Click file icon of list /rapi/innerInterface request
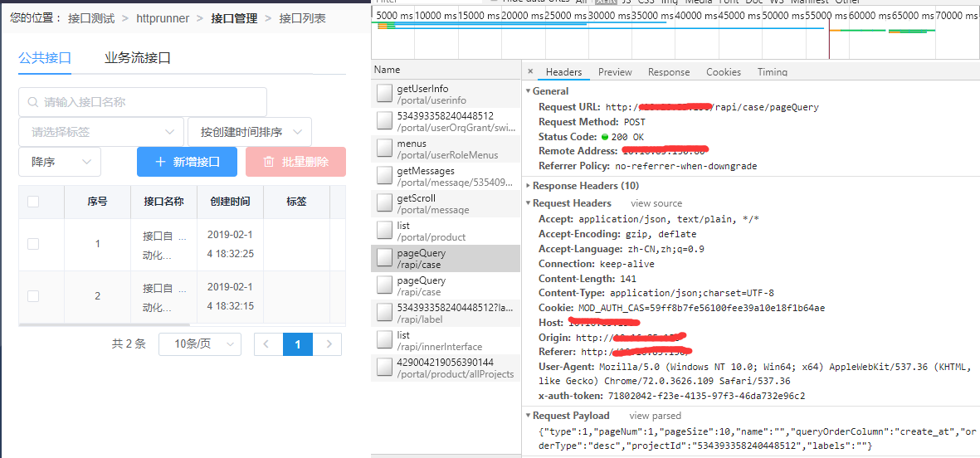The image size is (980, 458). point(384,340)
